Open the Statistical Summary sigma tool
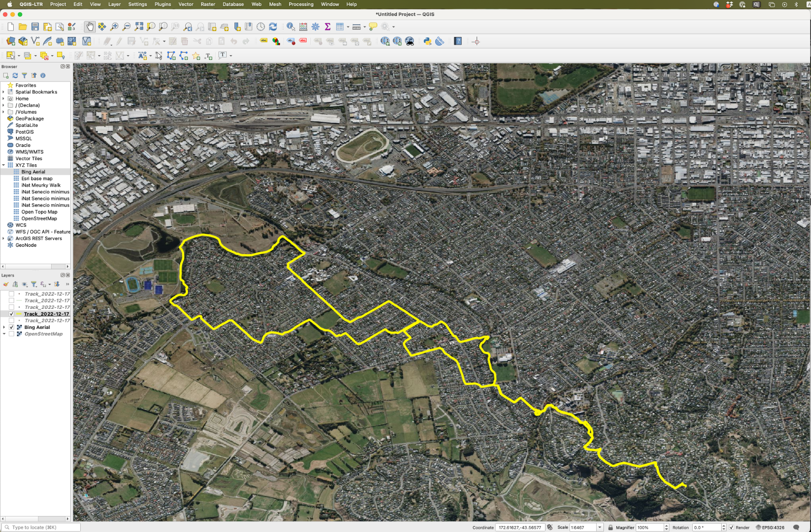The height and width of the screenshot is (532, 811). [x=328, y=27]
